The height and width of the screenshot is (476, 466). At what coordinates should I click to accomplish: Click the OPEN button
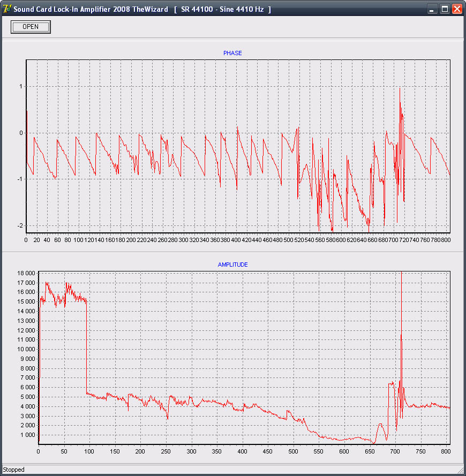point(31,27)
